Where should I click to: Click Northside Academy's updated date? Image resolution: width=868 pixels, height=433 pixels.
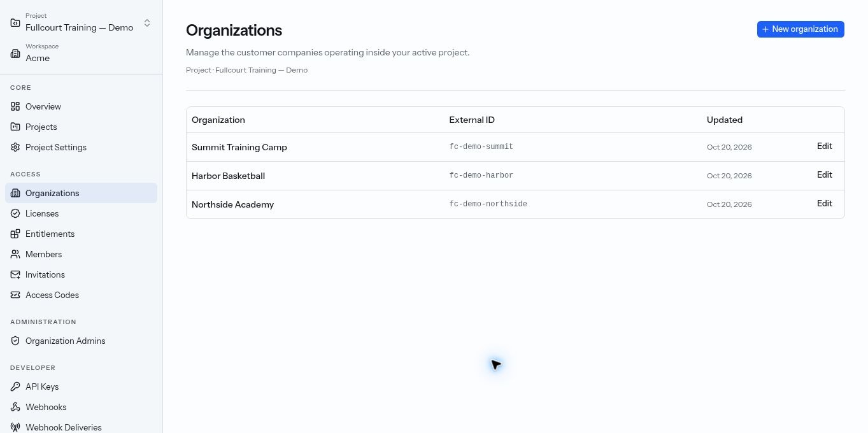pyautogui.click(x=729, y=204)
